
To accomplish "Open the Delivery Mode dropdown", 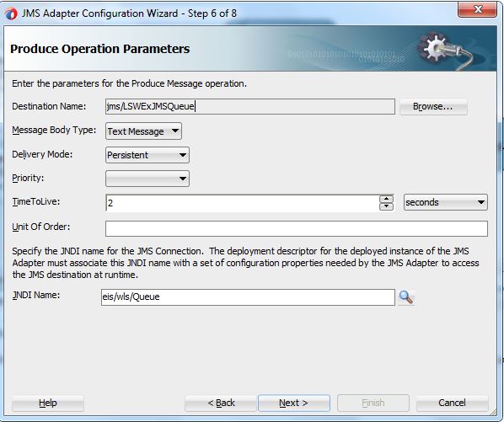I will tap(147, 155).
